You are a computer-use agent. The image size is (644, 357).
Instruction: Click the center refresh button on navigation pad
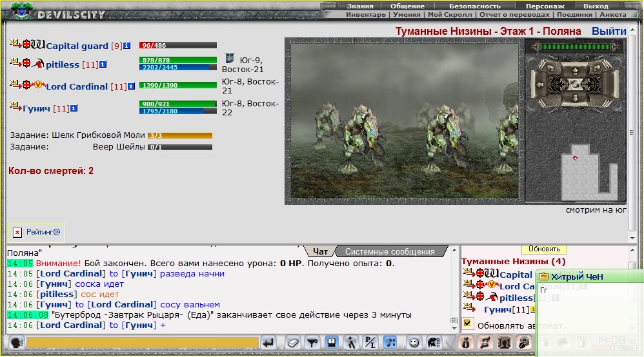(575, 84)
